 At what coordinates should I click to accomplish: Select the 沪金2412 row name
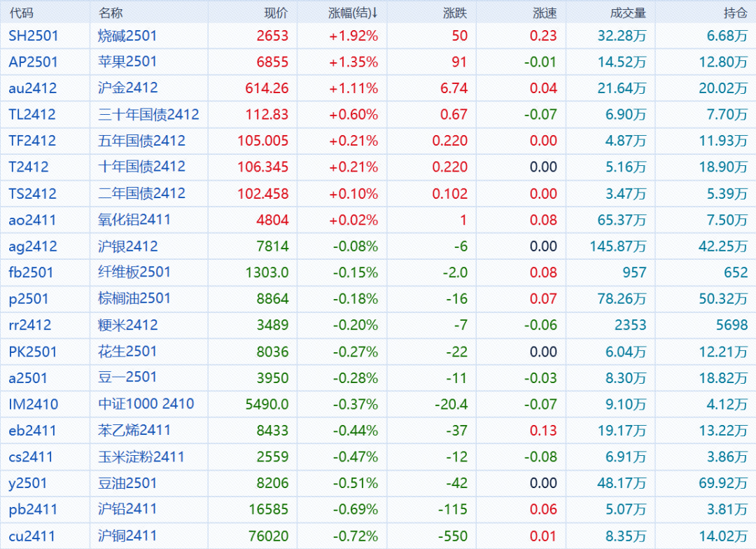(x=127, y=88)
